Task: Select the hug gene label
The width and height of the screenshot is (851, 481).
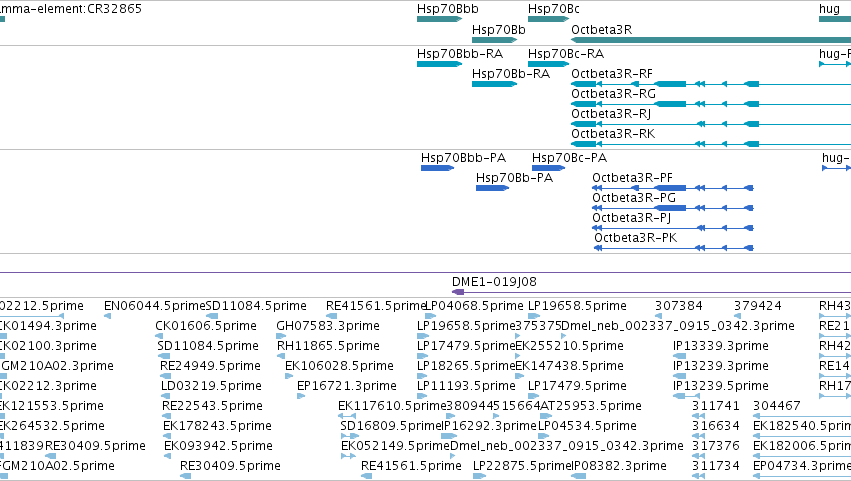Action: [829, 9]
